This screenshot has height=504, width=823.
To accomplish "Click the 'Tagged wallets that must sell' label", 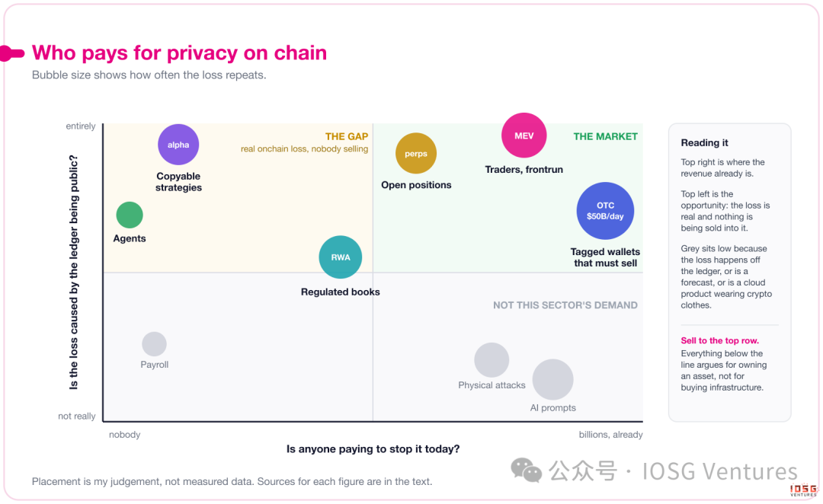I will [x=605, y=257].
